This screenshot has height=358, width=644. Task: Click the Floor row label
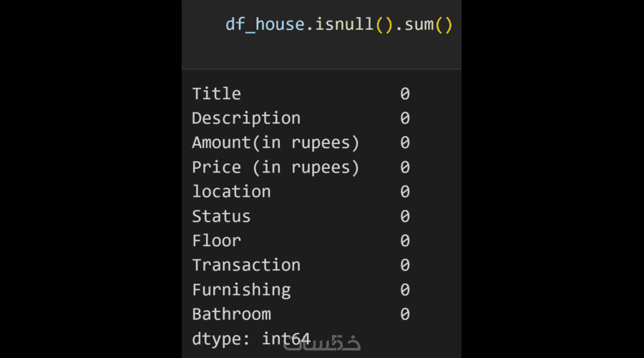click(216, 241)
